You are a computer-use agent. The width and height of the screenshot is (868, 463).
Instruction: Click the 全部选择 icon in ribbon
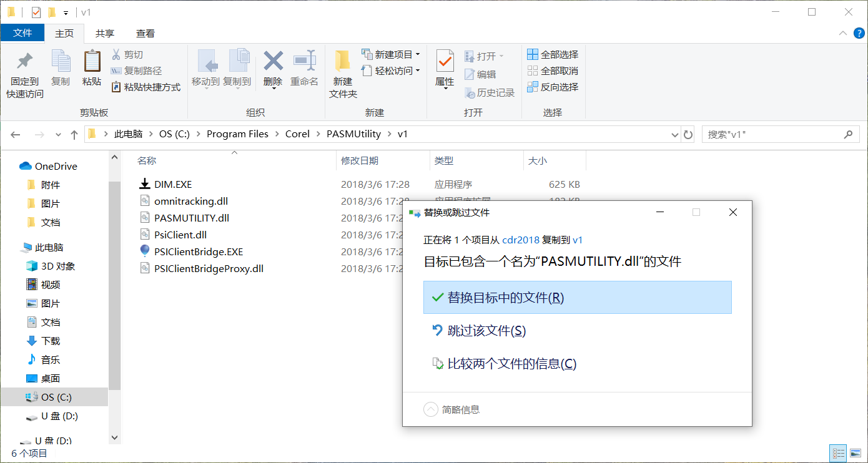tap(533, 55)
